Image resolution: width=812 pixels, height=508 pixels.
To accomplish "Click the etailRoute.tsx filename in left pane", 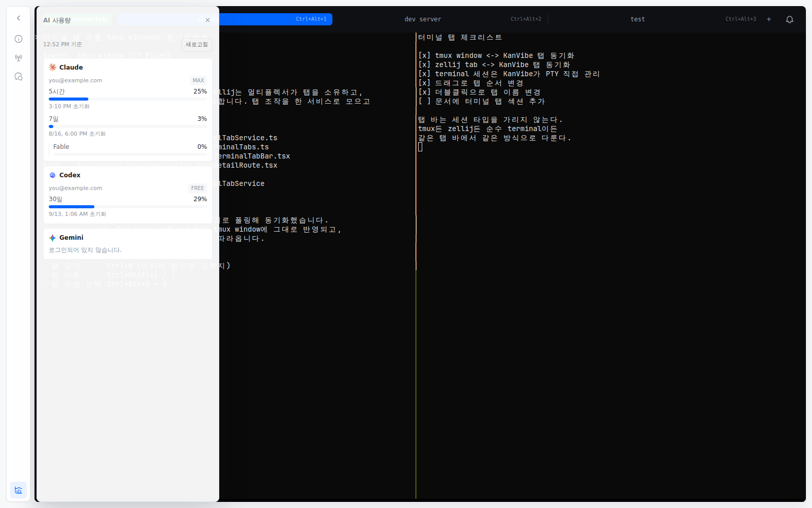I will (248, 166).
